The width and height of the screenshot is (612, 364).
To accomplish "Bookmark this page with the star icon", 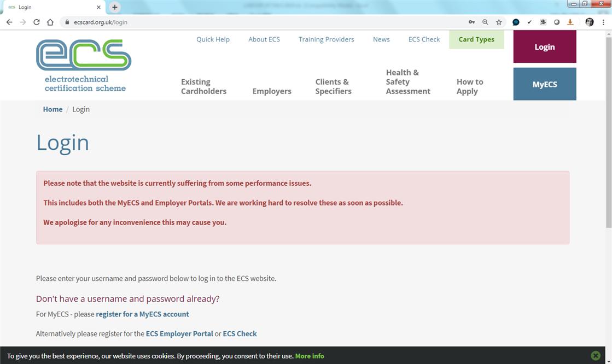I will click(499, 22).
